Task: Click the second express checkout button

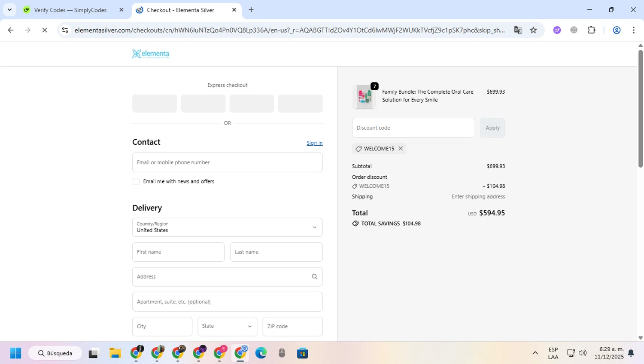Action: (x=203, y=104)
